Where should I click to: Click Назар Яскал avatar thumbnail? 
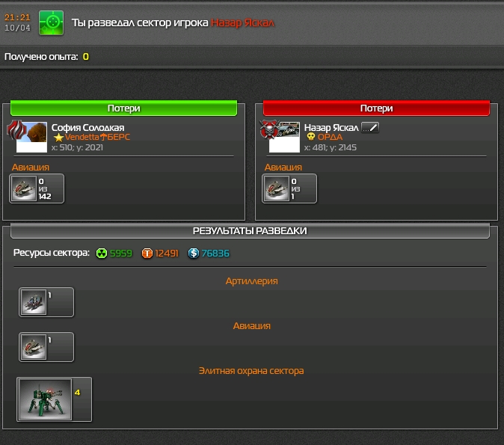point(284,138)
